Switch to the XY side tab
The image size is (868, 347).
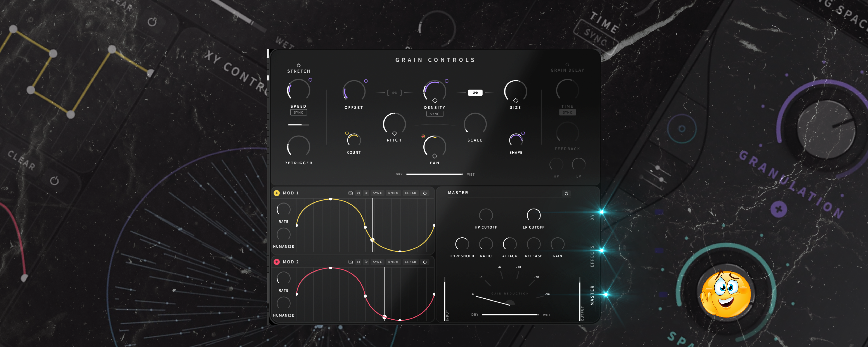[x=592, y=217]
